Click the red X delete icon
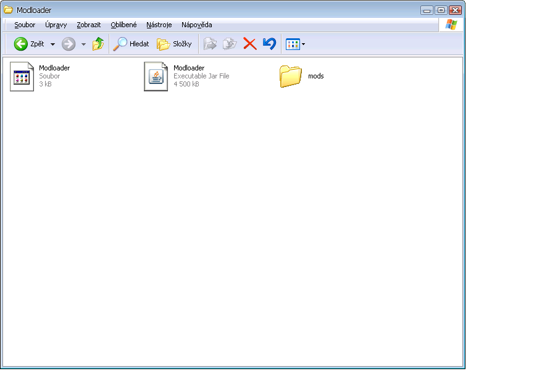 tap(249, 44)
